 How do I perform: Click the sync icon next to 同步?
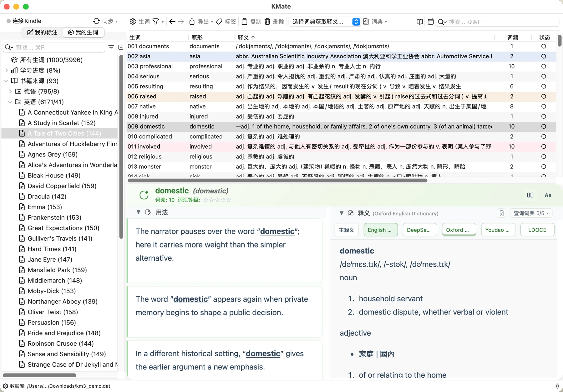point(96,21)
